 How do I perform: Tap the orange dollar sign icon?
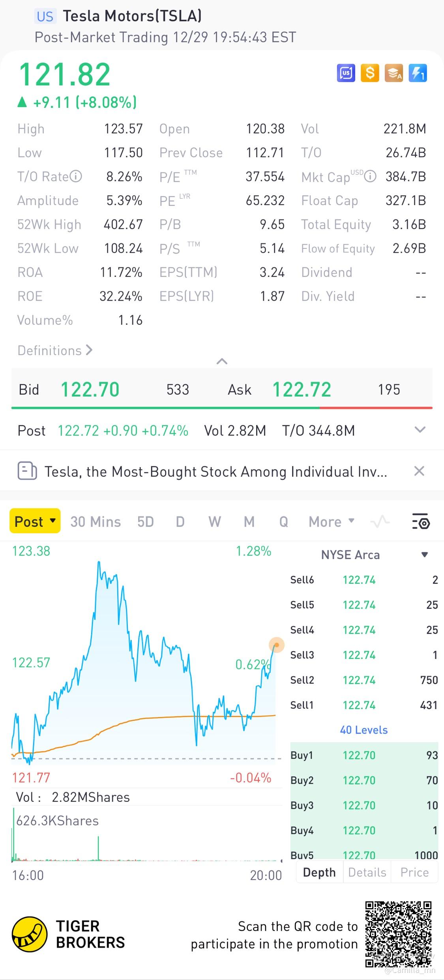point(370,73)
